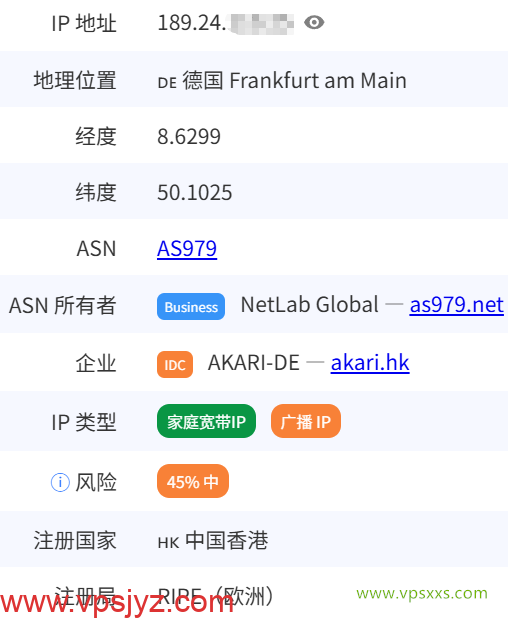This screenshot has height=618, width=508.
Task: Open the AS979 link
Action: pos(187,249)
